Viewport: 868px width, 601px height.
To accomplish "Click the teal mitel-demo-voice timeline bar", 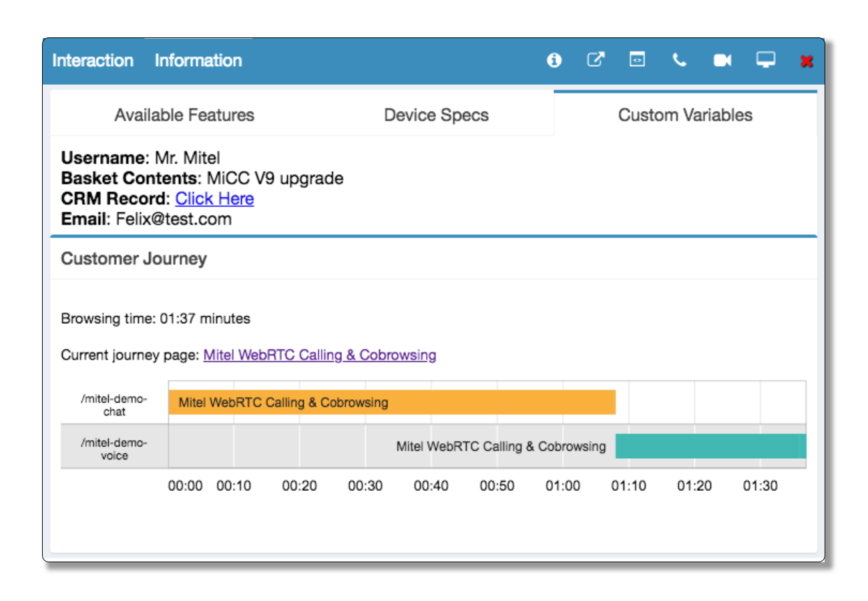I will [711, 446].
